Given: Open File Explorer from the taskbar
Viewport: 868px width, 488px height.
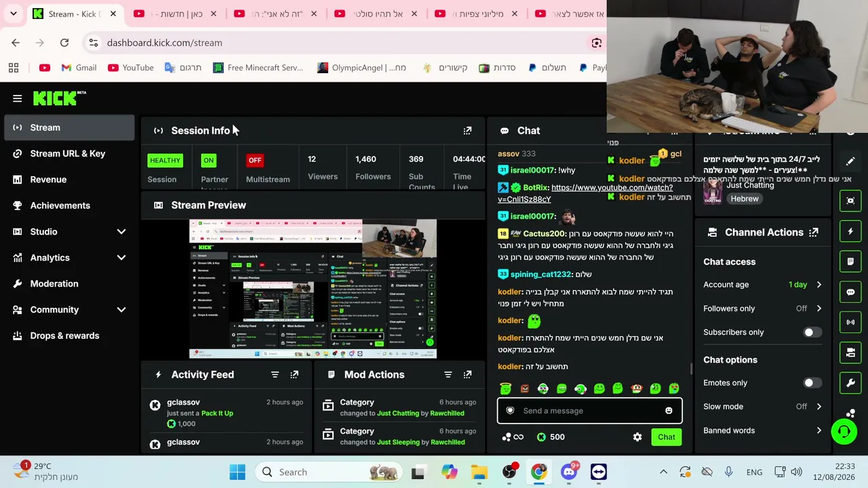Looking at the screenshot, I should [479, 472].
